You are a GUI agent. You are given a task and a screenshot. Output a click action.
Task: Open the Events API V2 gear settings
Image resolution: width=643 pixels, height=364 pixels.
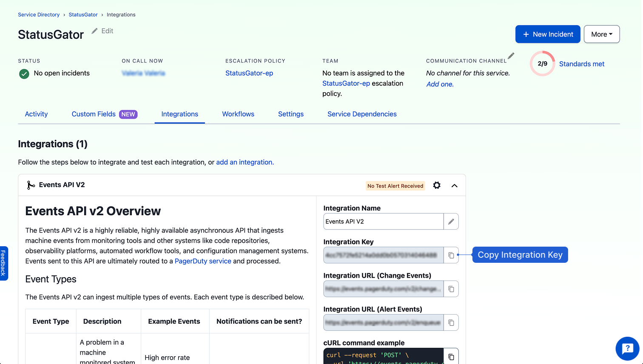[437, 185]
